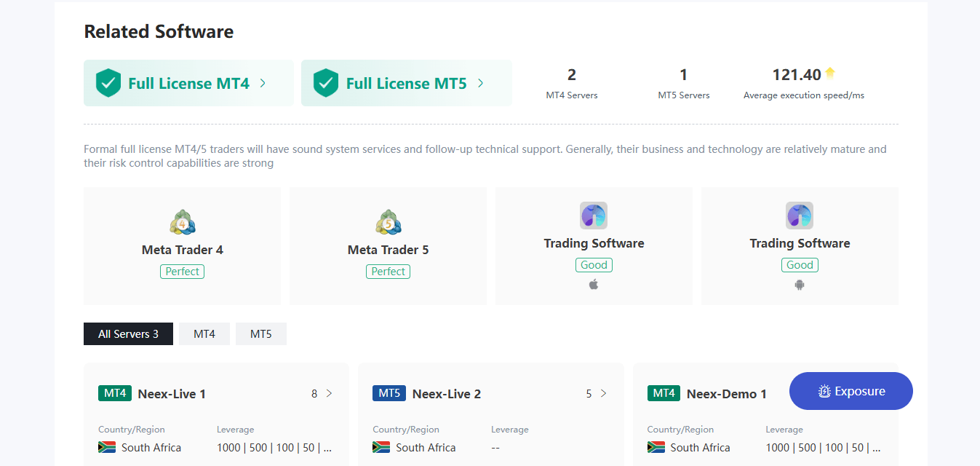Click the Trading Software app icon above Apple logo
The height and width of the screenshot is (466, 980).
click(594, 216)
